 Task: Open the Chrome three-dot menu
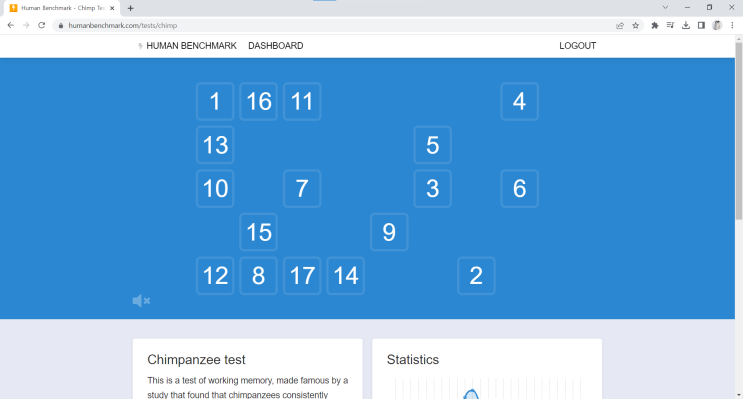click(732, 26)
